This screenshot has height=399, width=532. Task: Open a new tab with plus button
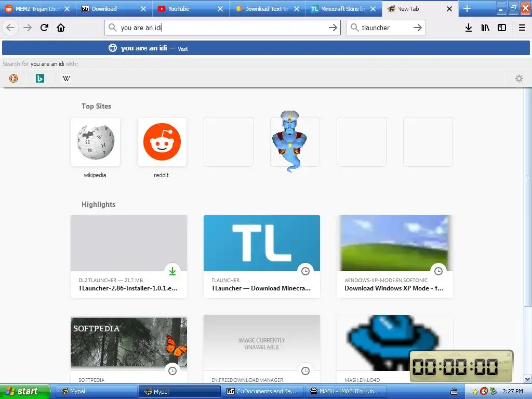(467, 8)
